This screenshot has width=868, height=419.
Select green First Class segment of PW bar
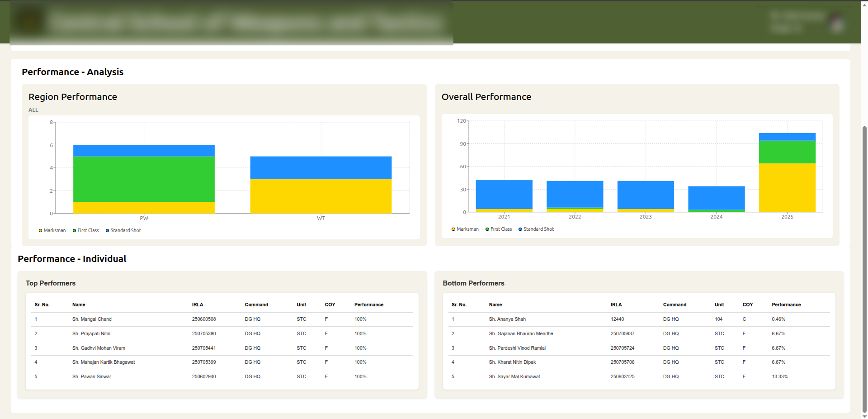coord(144,179)
